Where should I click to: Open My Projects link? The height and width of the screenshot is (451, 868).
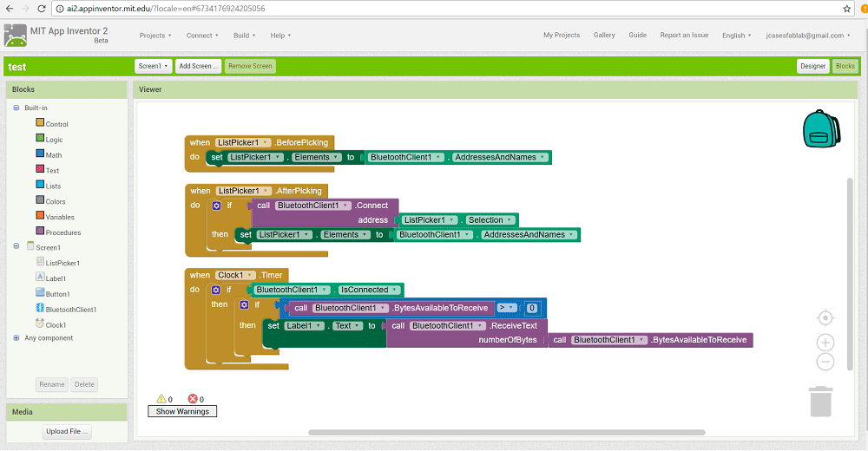coord(562,35)
